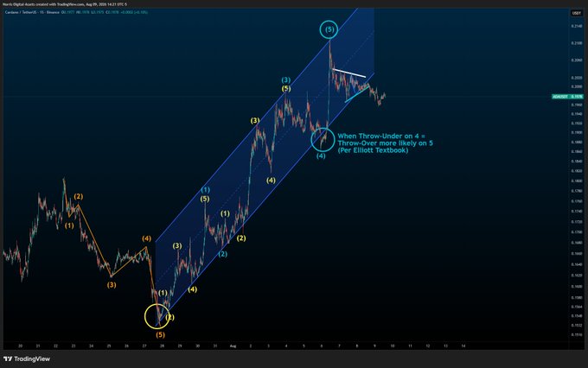The height and width of the screenshot is (368, 588).
Task: Click the '28' date on the time axis
Action: 162,346
